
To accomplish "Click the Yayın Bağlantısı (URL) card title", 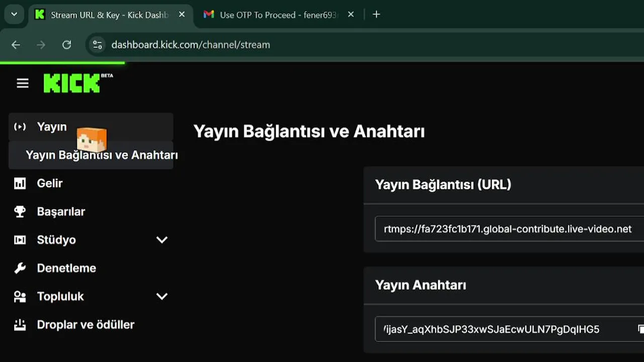I will [443, 185].
